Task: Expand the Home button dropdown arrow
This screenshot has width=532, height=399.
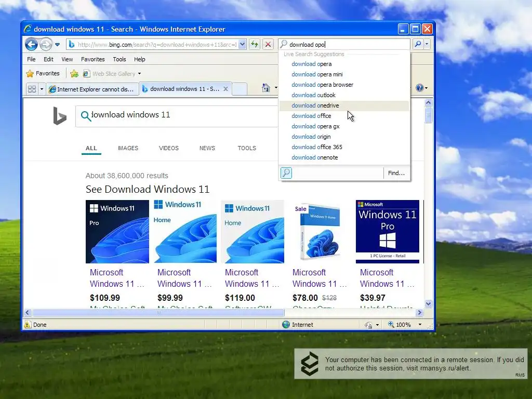Action: click(275, 88)
